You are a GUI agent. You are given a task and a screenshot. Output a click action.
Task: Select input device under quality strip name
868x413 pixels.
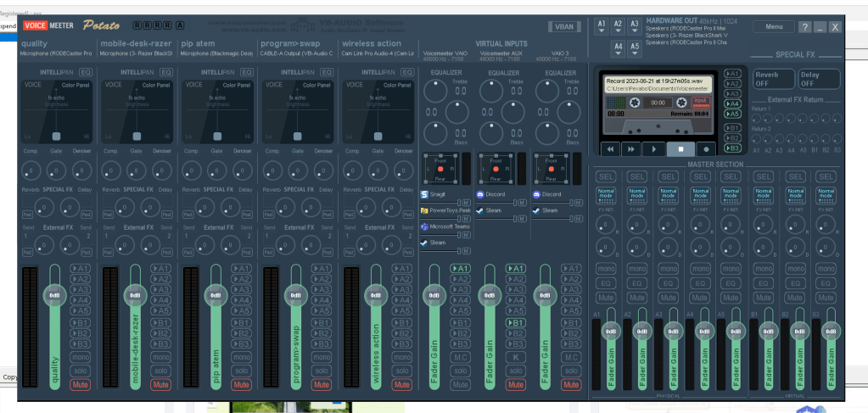(x=57, y=53)
